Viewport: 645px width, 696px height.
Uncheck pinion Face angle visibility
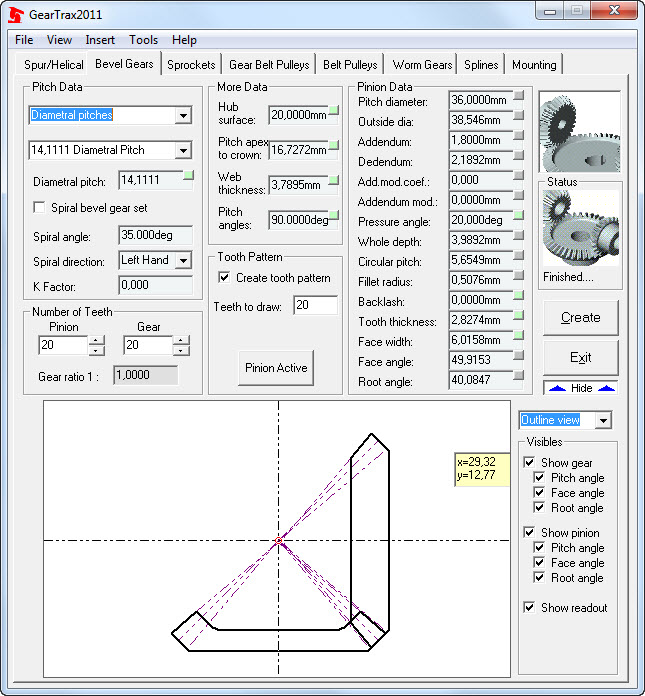click(539, 562)
